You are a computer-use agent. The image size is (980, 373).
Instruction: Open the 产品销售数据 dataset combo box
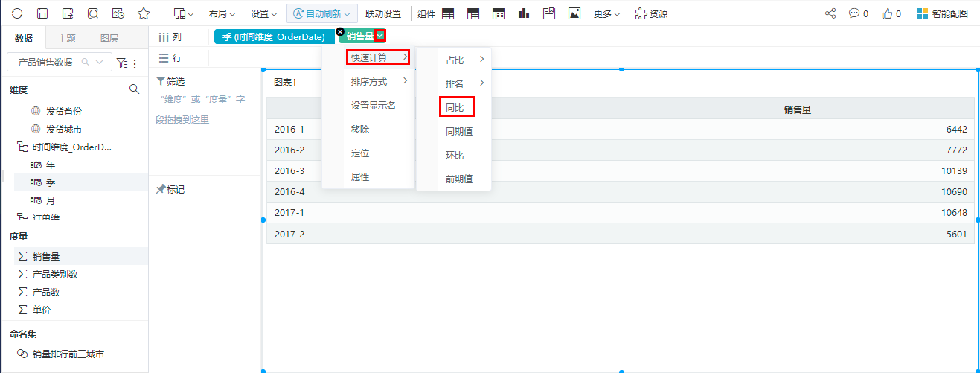tap(60, 62)
